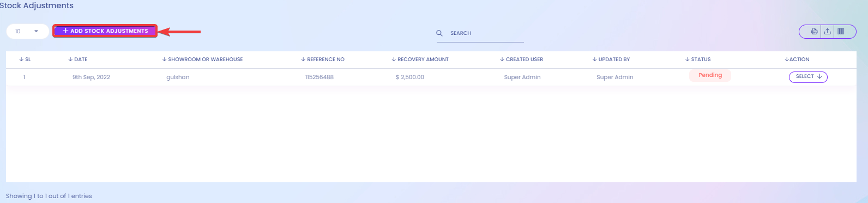Sort by Showroom or Warehouse column
The height and width of the screenshot is (203, 868).
[202, 59]
